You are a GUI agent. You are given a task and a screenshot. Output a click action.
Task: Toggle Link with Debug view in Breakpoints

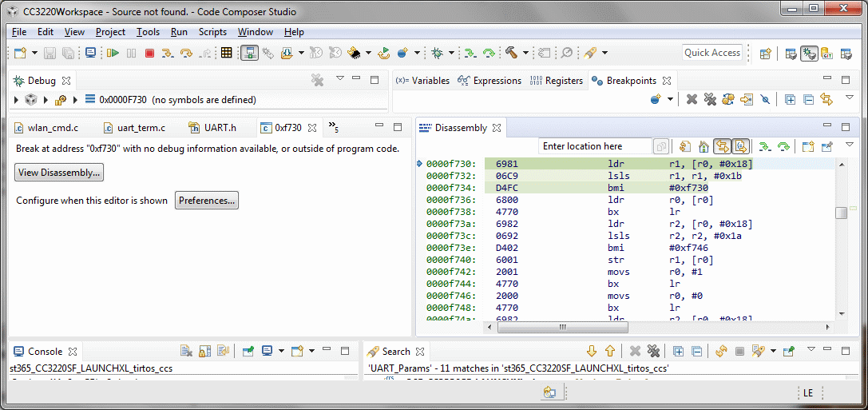(x=827, y=100)
